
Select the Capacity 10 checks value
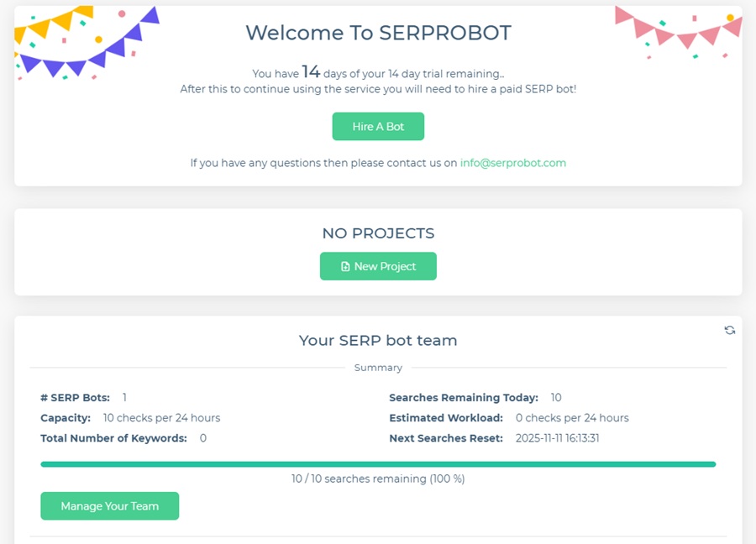click(x=161, y=417)
